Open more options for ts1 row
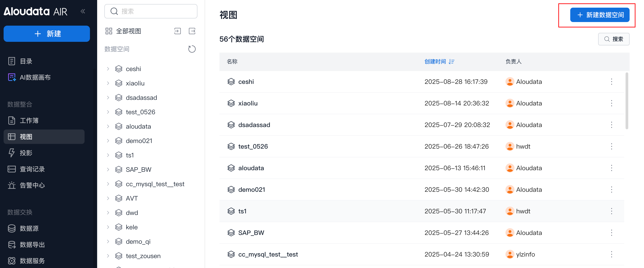Image resolution: width=644 pixels, height=268 pixels. [x=611, y=211]
